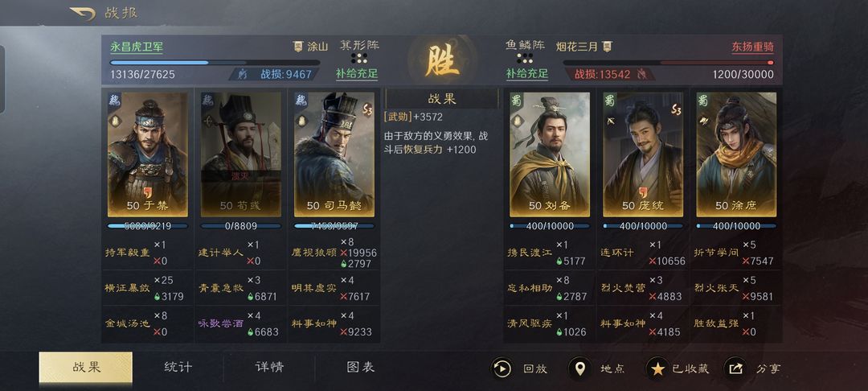This screenshot has height=391, width=868.
Task: Tap the 庞统 hero portrait
Action: pos(643,154)
